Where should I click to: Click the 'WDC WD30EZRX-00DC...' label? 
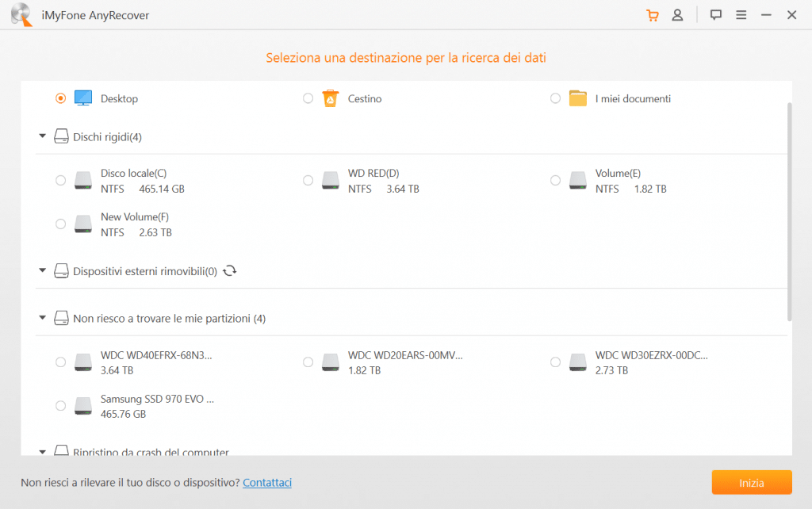pyautogui.click(x=652, y=355)
